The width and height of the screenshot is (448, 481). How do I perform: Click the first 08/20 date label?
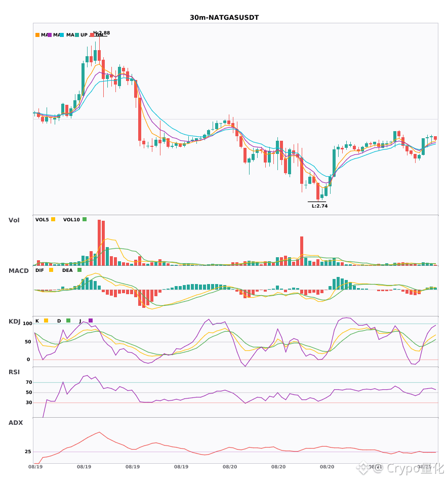[230, 467]
